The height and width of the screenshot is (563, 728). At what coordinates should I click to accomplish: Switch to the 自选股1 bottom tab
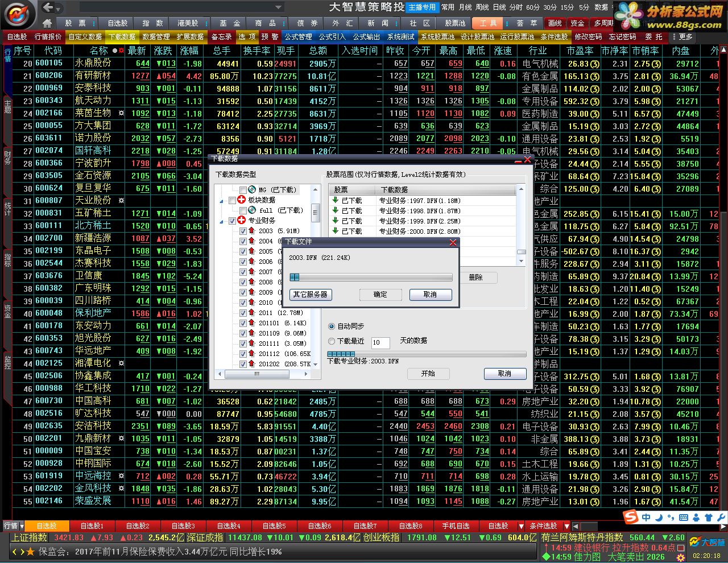[x=92, y=526]
